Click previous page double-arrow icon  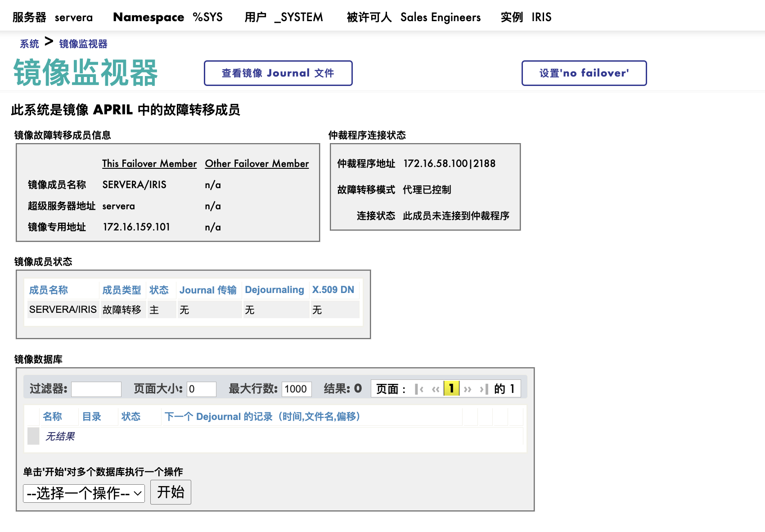(435, 389)
